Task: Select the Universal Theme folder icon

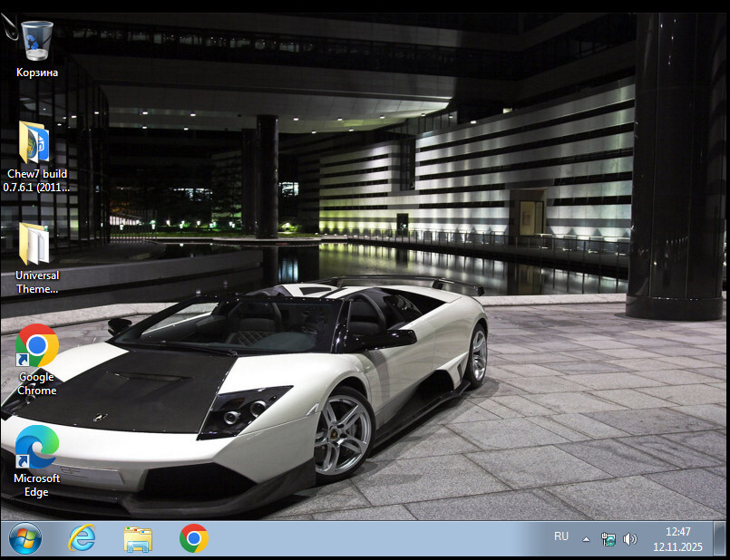Action: click(36, 244)
